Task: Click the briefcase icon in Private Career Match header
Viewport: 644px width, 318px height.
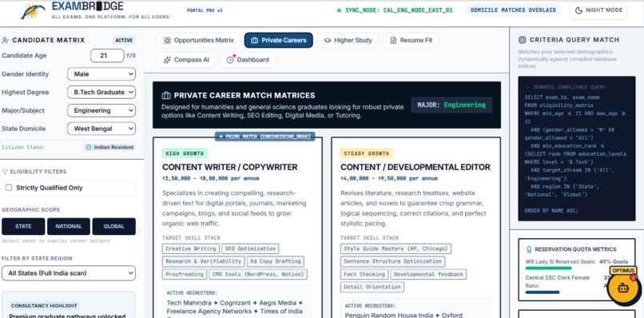Action: coord(166,95)
